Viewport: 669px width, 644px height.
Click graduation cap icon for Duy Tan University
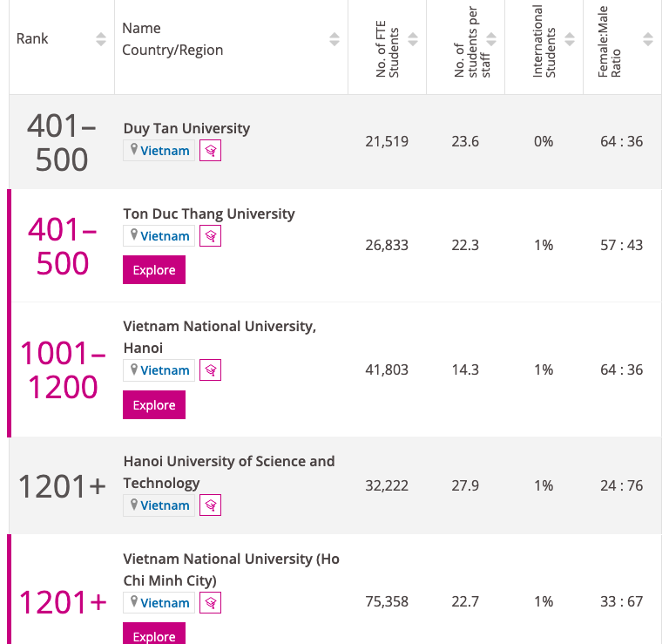point(210,151)
